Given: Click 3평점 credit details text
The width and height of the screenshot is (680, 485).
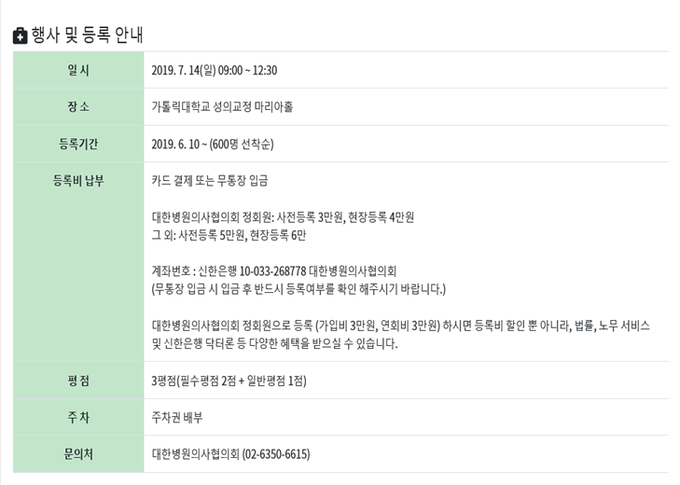Looking at the screenshot, I should coord(229,381).
